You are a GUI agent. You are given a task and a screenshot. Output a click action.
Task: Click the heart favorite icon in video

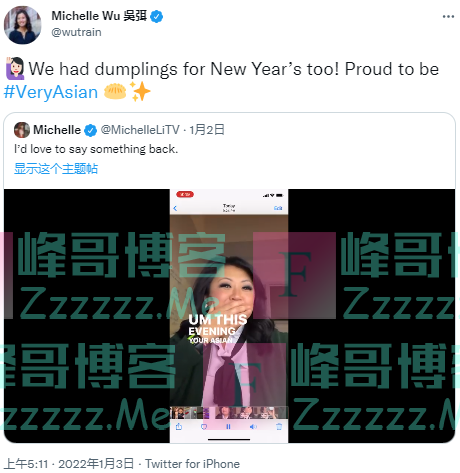(204, 427)
